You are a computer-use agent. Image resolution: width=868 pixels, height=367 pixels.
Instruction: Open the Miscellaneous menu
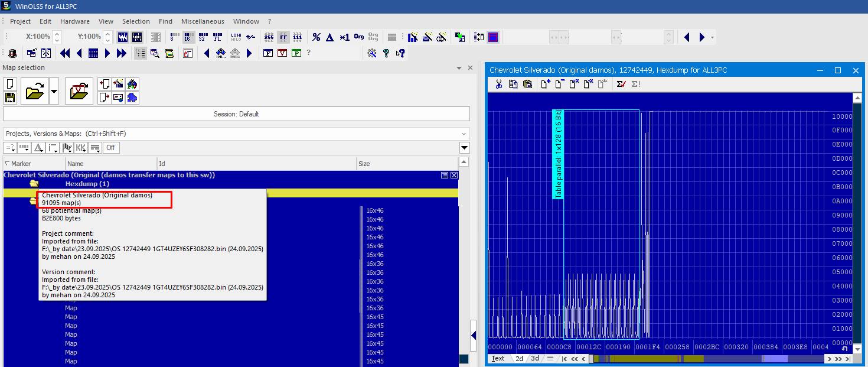(x=203, y=21)
